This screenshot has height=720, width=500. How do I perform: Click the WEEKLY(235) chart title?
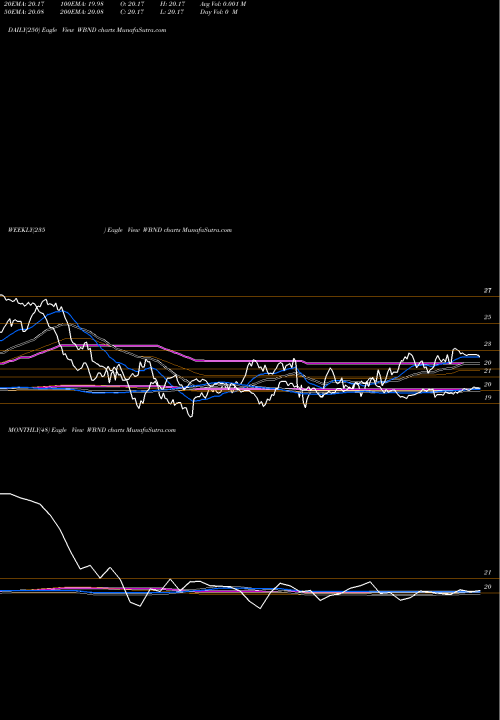coord(120,230)
